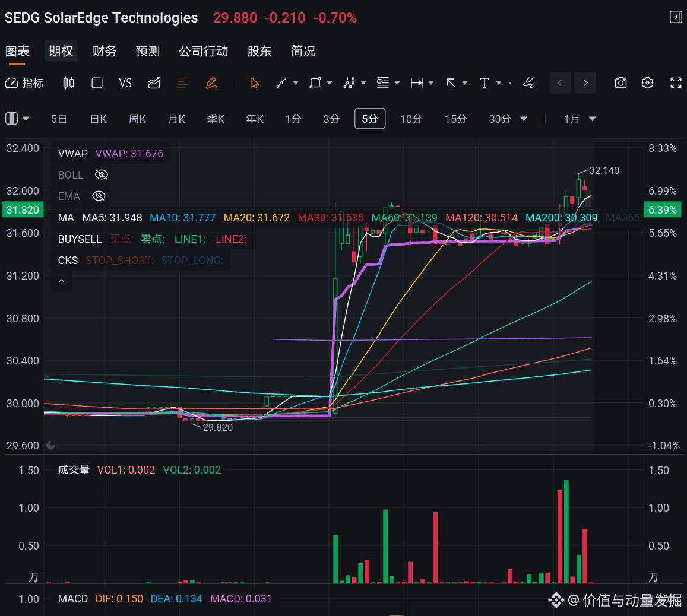This screenshot has height=616, width=687.
Task: Go to next with right arrow button
Action: point(585,82)
